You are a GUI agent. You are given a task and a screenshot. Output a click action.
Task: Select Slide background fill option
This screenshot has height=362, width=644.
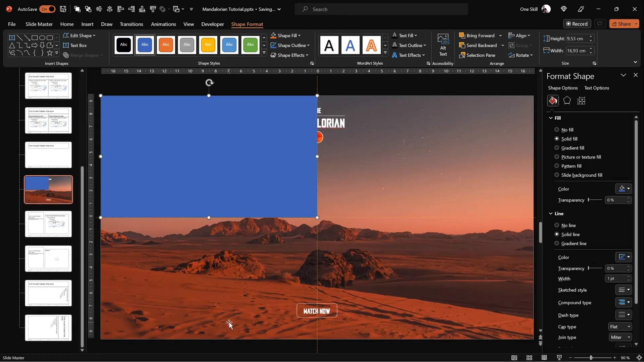click(557, 175)
